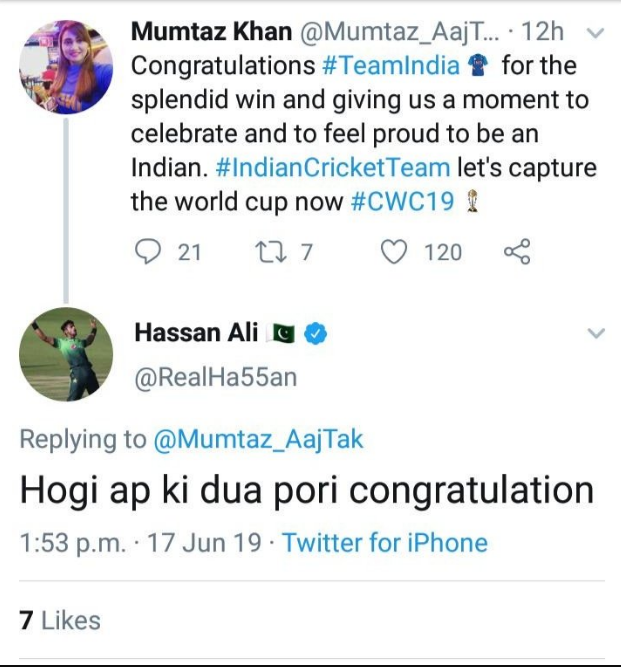Screen dimensions: 621x667
Task: Visit the @RealHa55an handle
Action: pyautogui.click(x=214, y=379)
